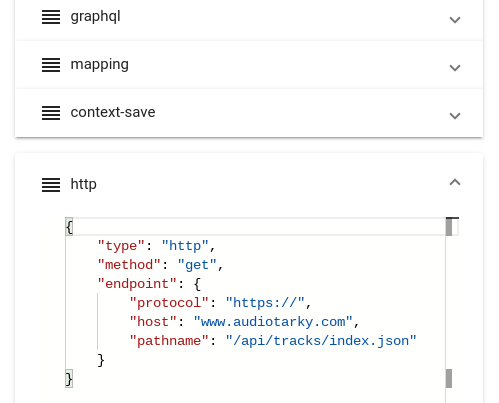Click the "type" key in the JSON editor
The height and width of the screenshot is (403, 499).
click(121, 246)
